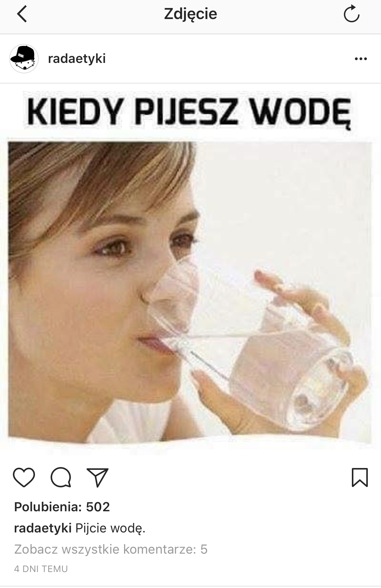Open comments via speech bubble icon
This screenshot has height=588, width=381.
click(x=61, y=477)
